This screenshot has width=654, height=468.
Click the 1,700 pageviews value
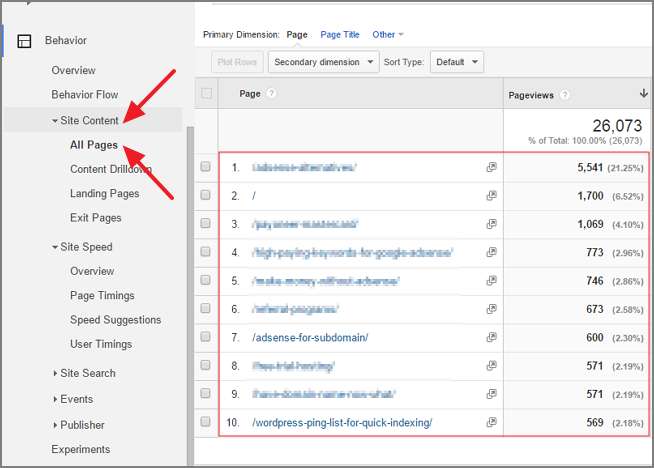pos(590,196)
